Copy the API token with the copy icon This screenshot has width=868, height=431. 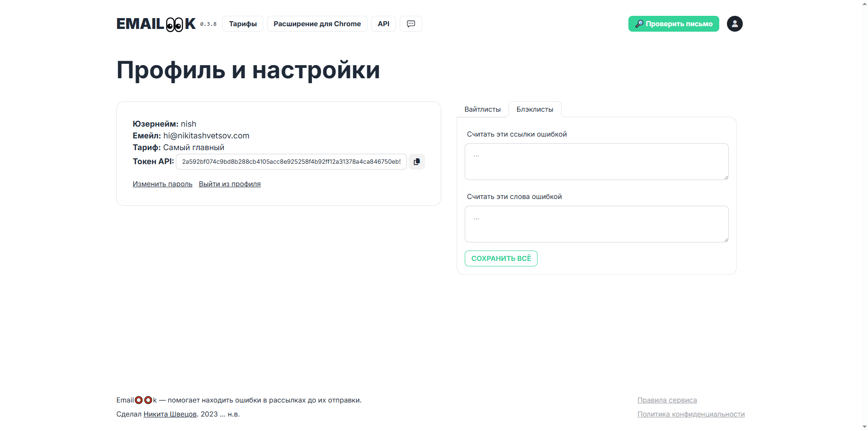click(417, 161)
